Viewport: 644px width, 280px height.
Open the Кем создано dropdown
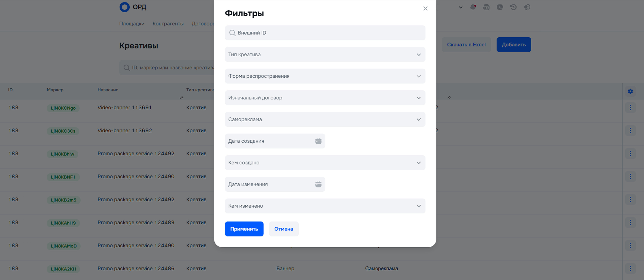click(x=325, y=163)
